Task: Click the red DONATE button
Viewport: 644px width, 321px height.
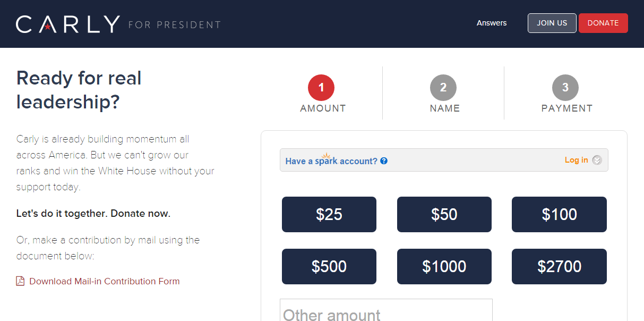Action: tap(603, 23)
